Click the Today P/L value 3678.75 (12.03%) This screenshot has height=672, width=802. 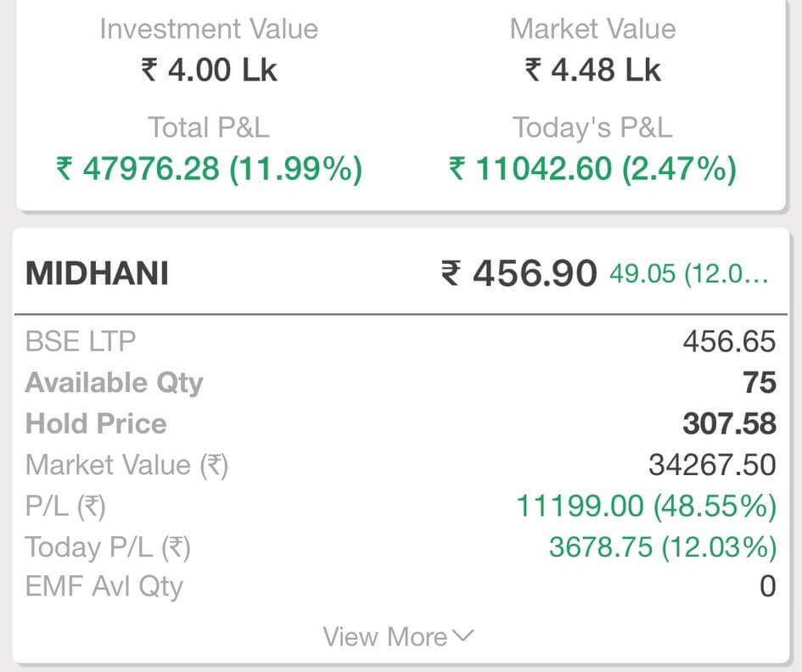tap(662, 547)
